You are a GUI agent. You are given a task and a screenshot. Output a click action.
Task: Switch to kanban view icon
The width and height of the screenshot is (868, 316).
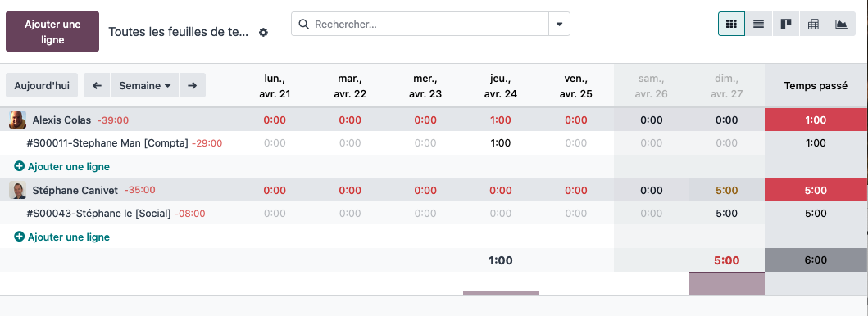786,25
